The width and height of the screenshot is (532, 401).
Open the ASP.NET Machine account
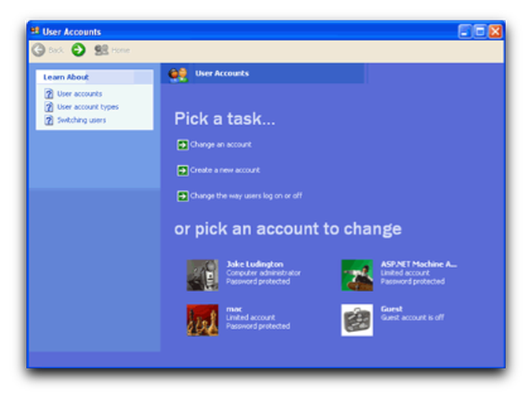356,275
